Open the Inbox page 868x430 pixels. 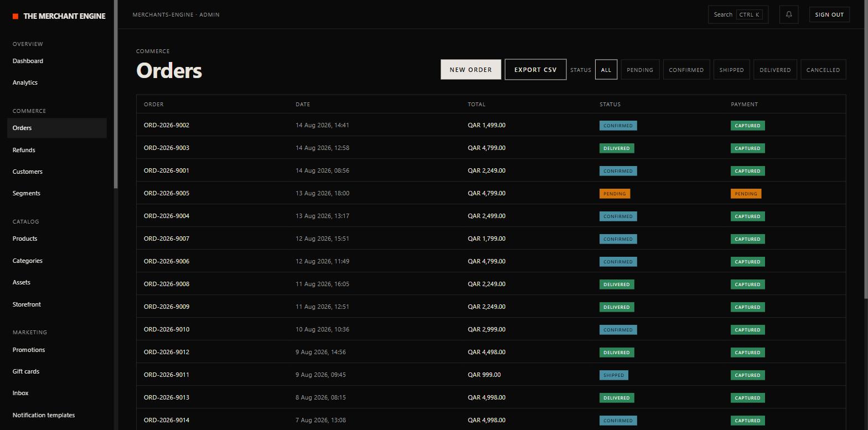[56, 393]
